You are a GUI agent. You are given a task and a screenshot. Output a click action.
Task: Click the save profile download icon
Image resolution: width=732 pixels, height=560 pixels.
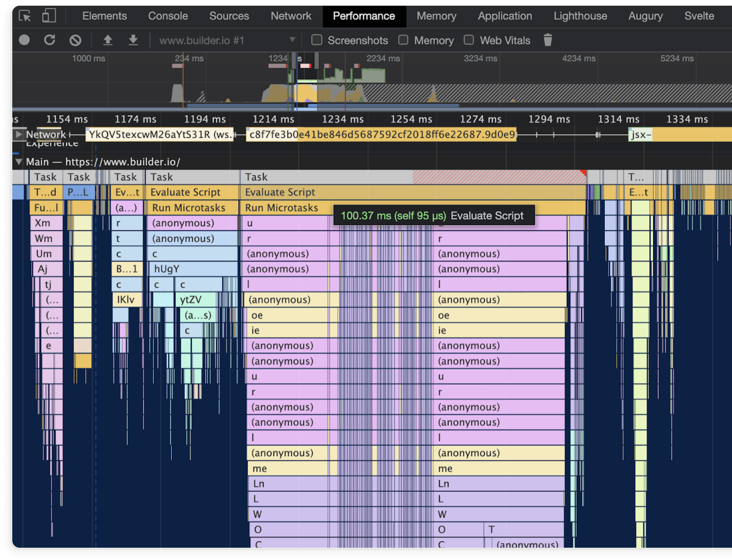pos(133,40)
